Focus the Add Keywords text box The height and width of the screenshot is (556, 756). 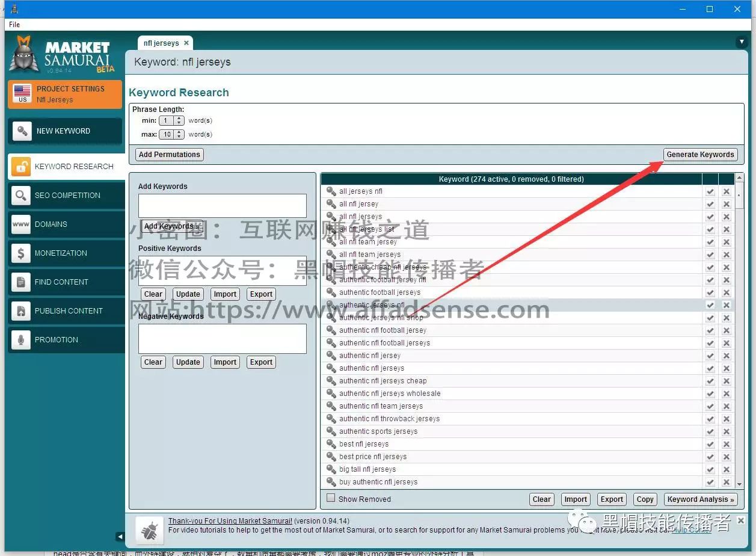pos(223,206)
